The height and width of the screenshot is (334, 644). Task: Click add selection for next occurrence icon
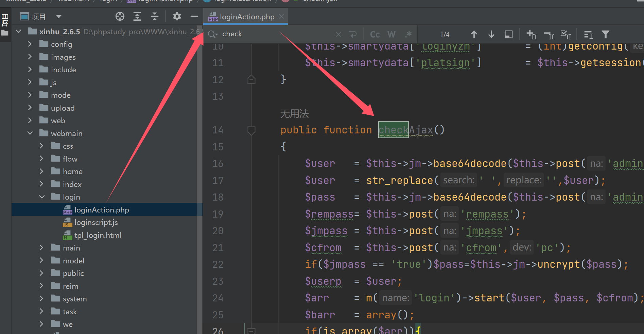click(531, 34)
